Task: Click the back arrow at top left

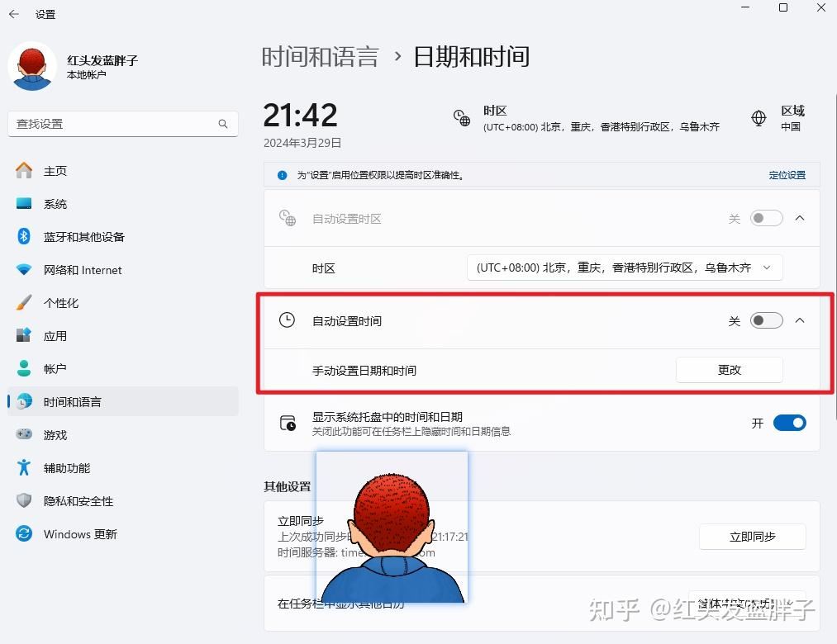Action: 13,13
